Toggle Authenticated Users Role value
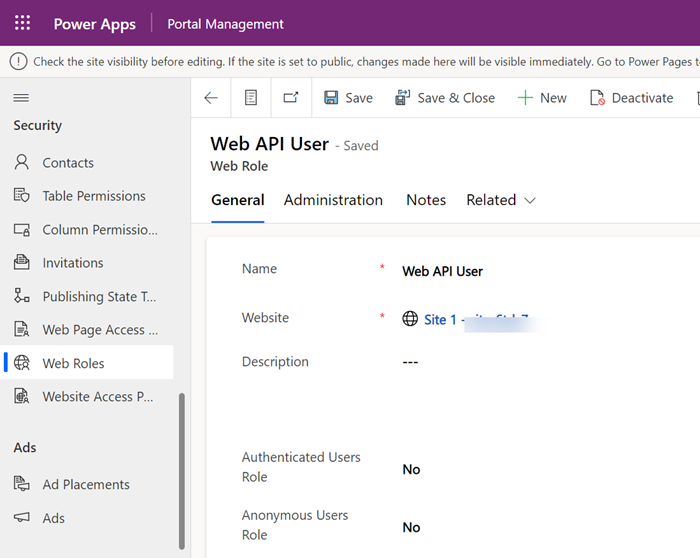700x558 pixels. [411, 469]
